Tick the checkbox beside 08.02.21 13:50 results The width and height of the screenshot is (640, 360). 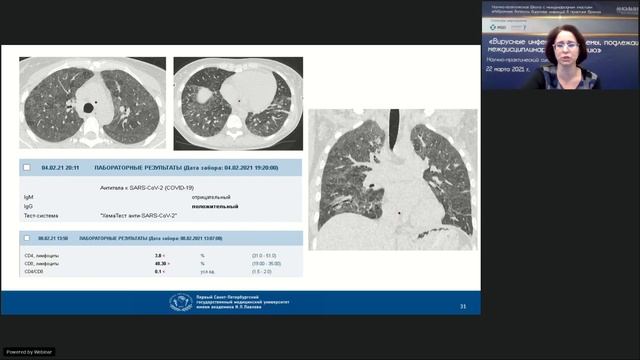[x=27, y=238]
